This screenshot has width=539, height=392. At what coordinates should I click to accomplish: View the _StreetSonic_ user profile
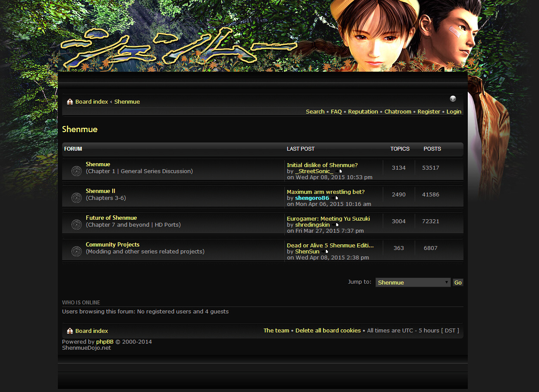pos(314,171)
